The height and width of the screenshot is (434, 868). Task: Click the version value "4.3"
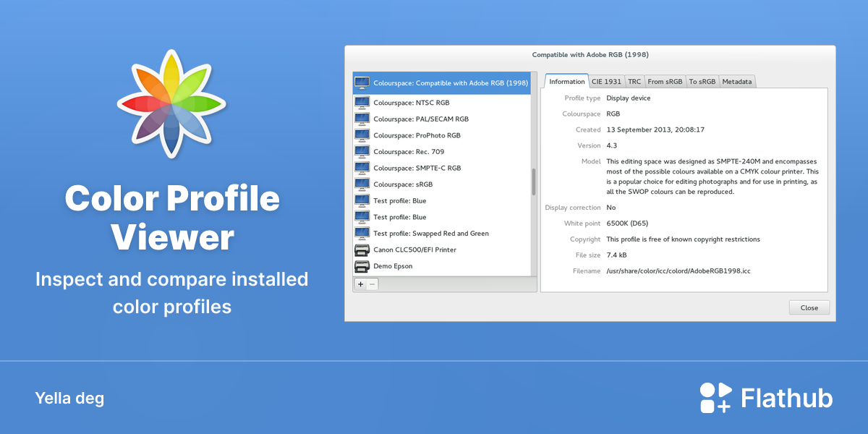pyautogui.click(x=613, y=146)
